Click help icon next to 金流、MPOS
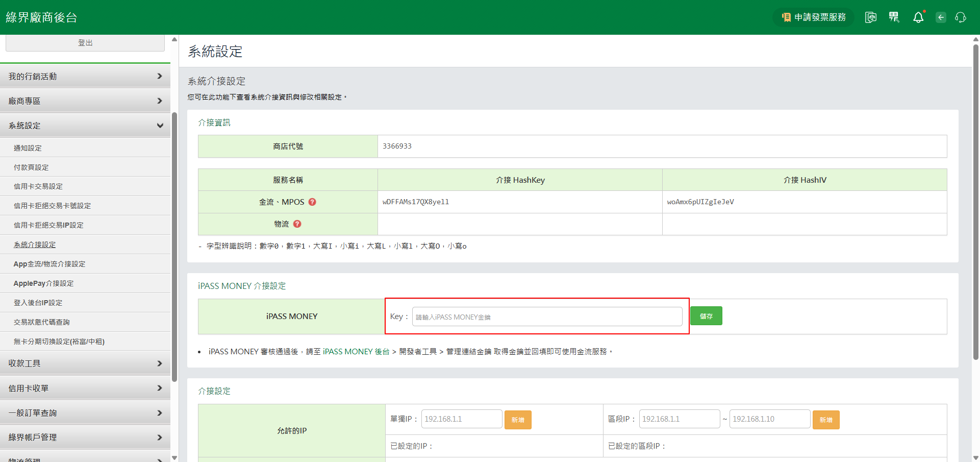980x462 pixels. pos(312,202)
